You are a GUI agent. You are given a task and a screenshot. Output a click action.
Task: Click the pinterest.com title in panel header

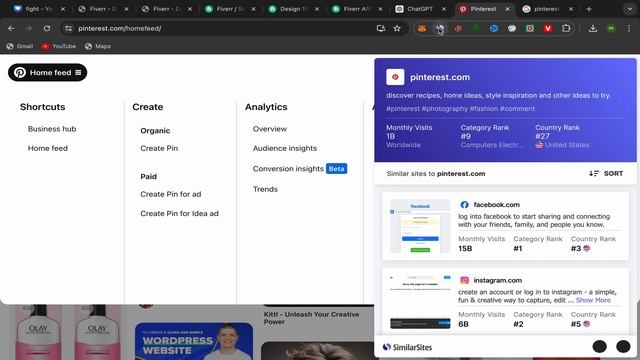(440, 77)
